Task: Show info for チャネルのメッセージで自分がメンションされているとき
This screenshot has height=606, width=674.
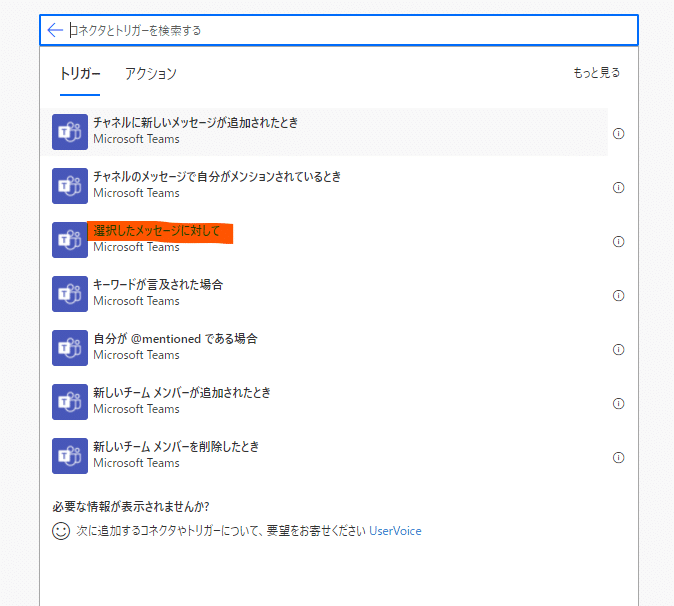Action: pyautogui.click(x=618, y=188)
